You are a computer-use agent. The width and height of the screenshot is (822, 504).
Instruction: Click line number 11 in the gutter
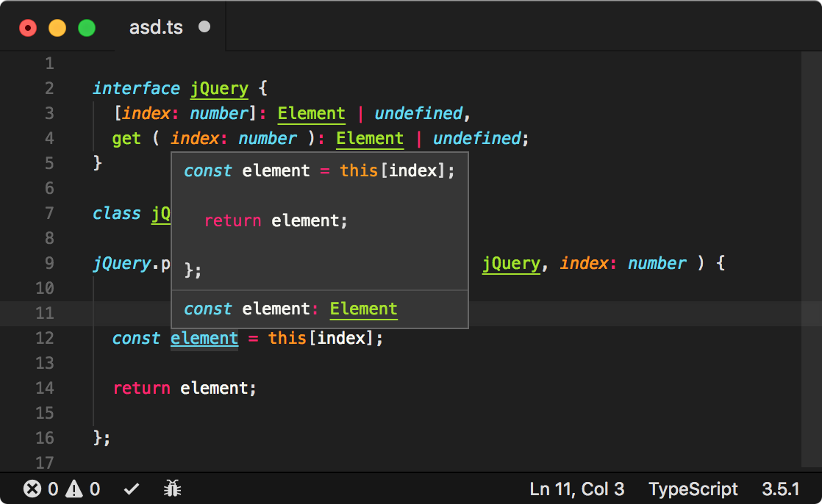pyautogui.click(x=45, y=313)
